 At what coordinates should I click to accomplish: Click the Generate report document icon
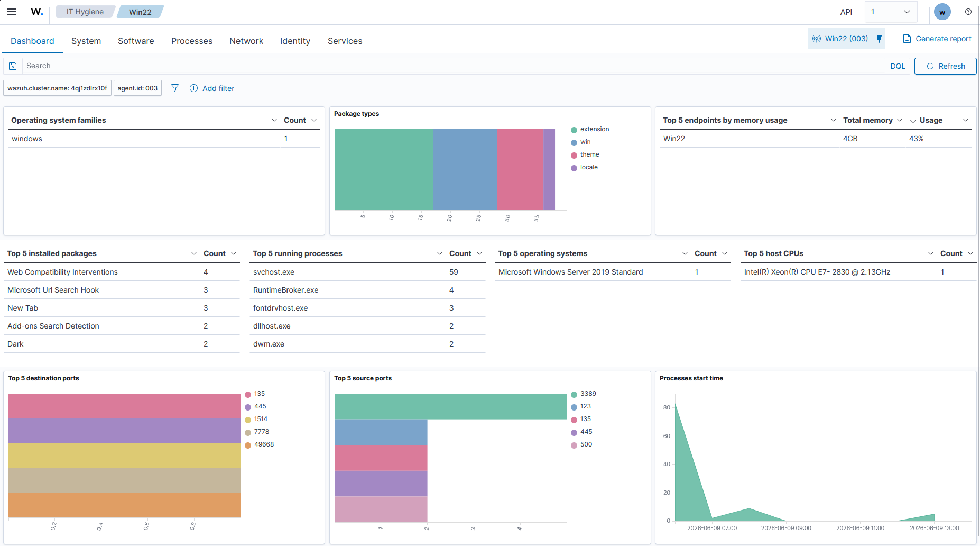pyautogui.click(x=907, y=39)
